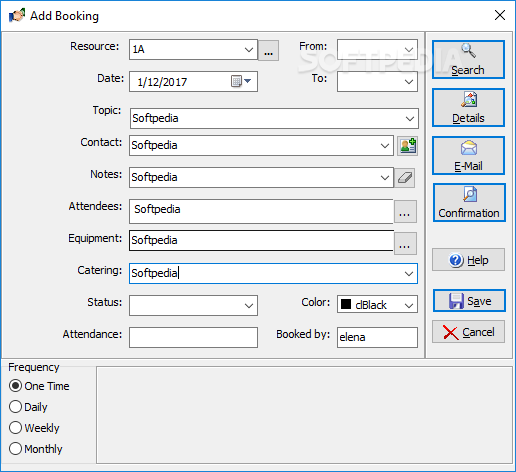Open booking Details button
Image resolution: width=516 pixels, height=472 pixels.
coord(468,108)
